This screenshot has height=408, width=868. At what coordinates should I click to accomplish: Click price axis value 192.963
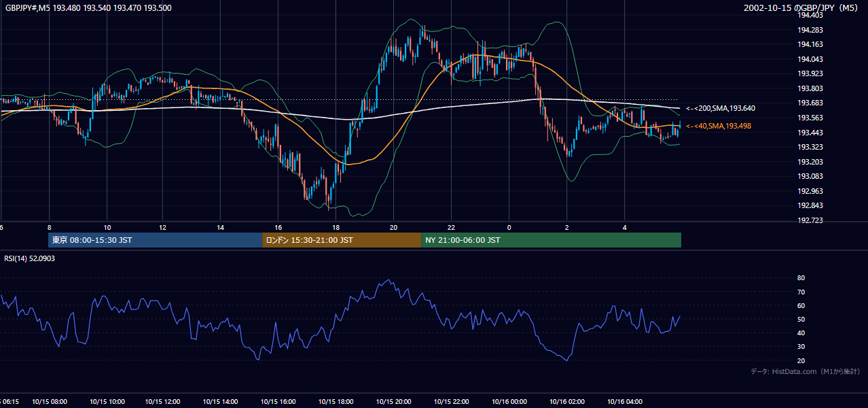[x=811, y=191]
